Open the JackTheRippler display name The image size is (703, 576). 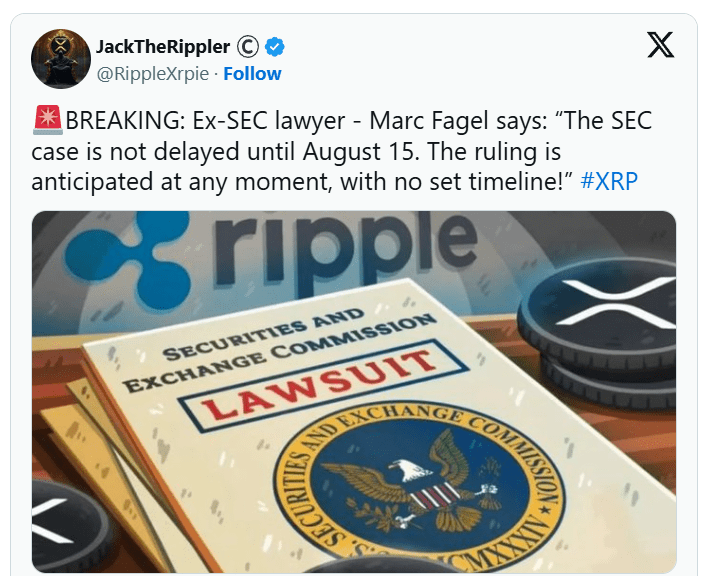point(163,47)
